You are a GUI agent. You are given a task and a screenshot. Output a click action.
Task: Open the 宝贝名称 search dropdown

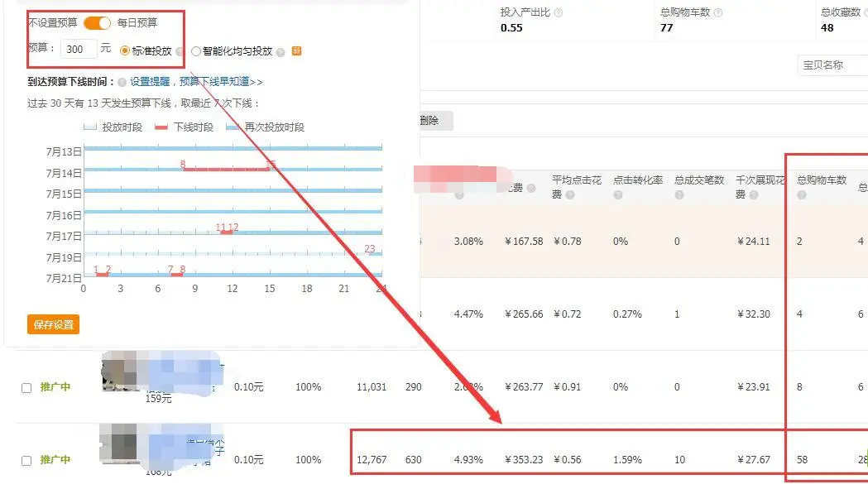[x=832, y=65]
